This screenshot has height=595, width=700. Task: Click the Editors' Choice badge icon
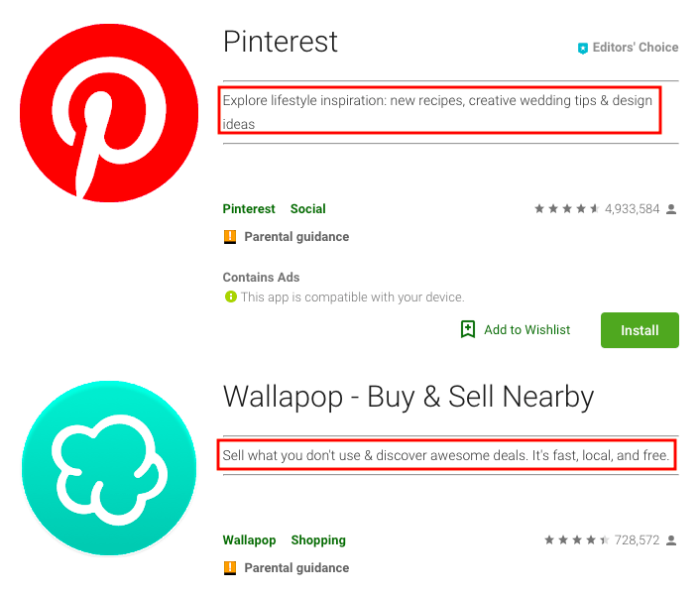[583, 48]
